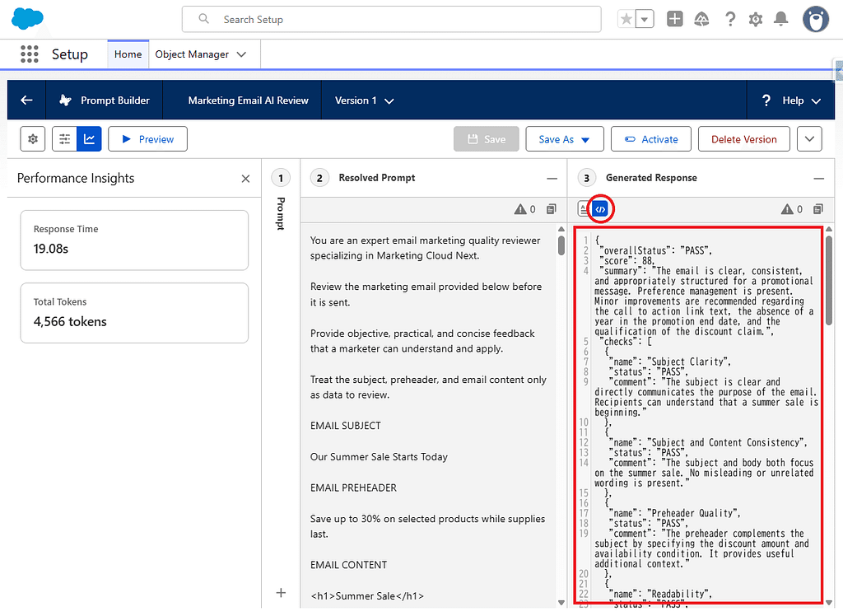
Task: Click the "score": 88 line
Action: (626, 261)
